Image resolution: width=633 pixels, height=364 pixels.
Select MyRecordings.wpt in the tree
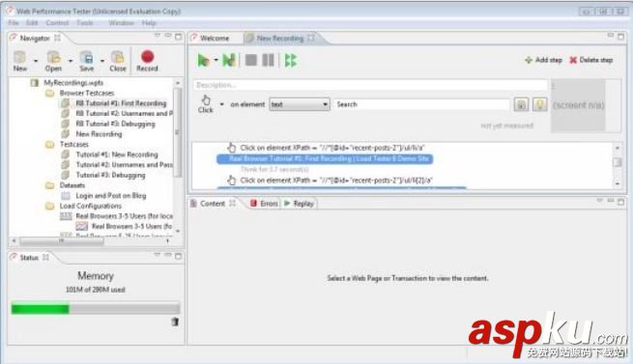coord(73,83)
